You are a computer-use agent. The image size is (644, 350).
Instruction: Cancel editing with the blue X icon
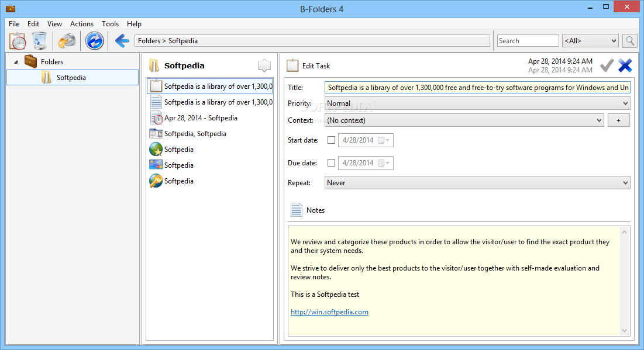[625, 65]
